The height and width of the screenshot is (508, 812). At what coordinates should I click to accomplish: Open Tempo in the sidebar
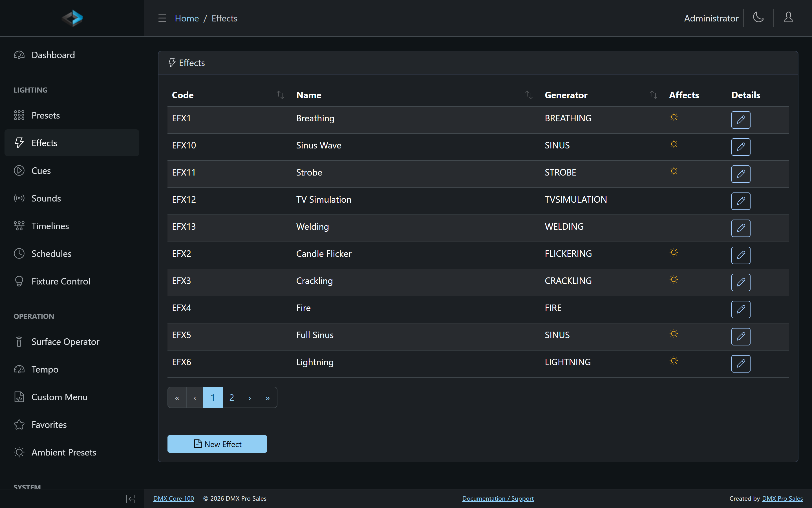pyautogui.click(x=72, y=370)
